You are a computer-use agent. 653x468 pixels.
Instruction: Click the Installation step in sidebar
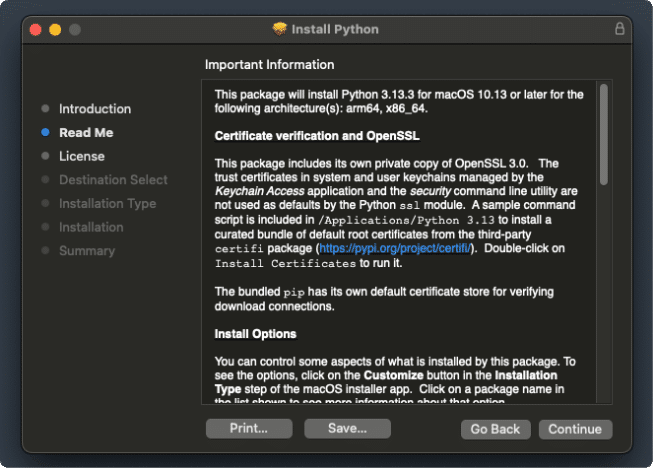coord(91,227)
